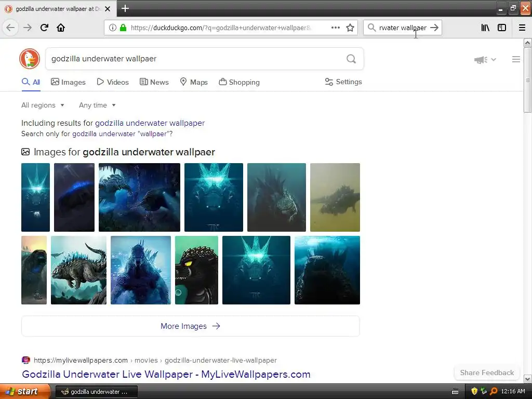This screenshot has width=532, height=399.
Task: Switch to the Images tab
Action: click(x=68, y=82)
